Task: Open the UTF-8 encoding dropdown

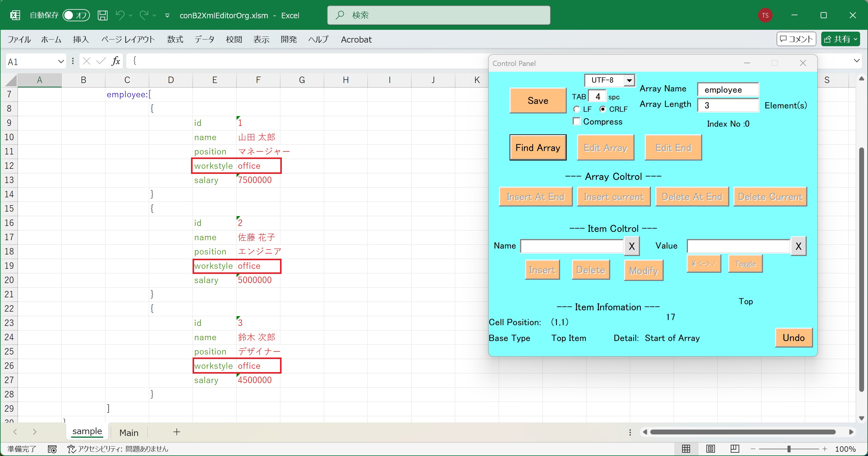Action: click(629, 81)
